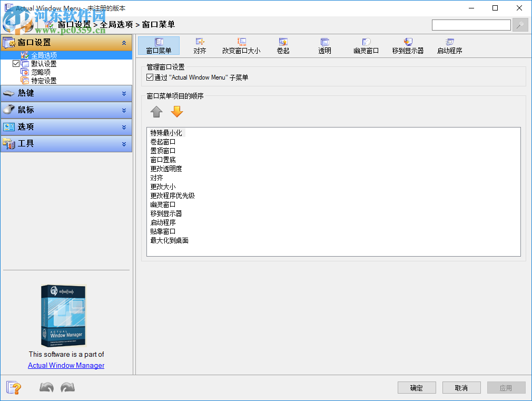Click the 幽灵窗口 toolbar icon

[x=366, y=45]
